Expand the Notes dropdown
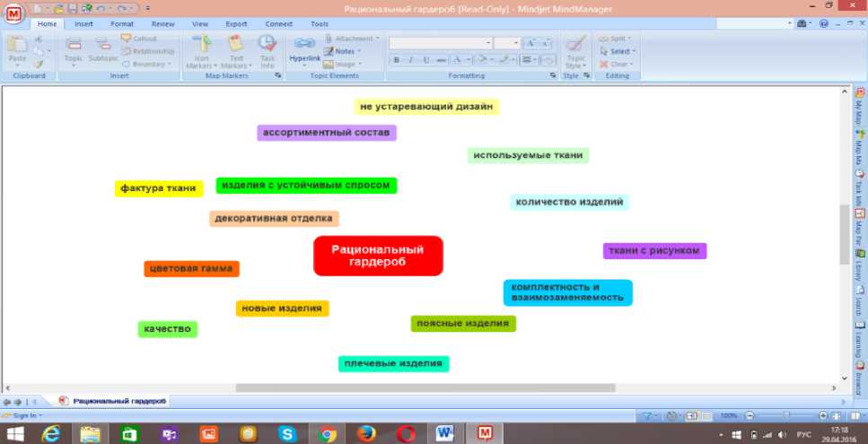The image size is (868, 444). pyautogui.click(x=359, y=51)
